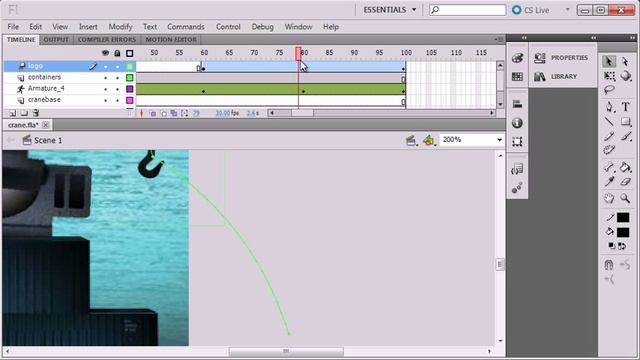This screenshot has height=360, width=640.
Task: Toggle Snap to Objects magnet
Action: coord(609,265)
